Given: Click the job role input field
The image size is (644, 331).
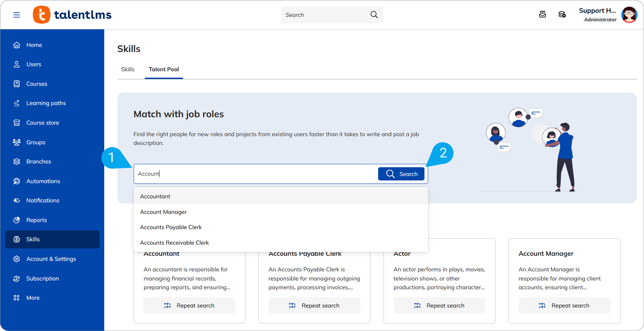Looking at the screenshot, I should click(x=255, y=174).
